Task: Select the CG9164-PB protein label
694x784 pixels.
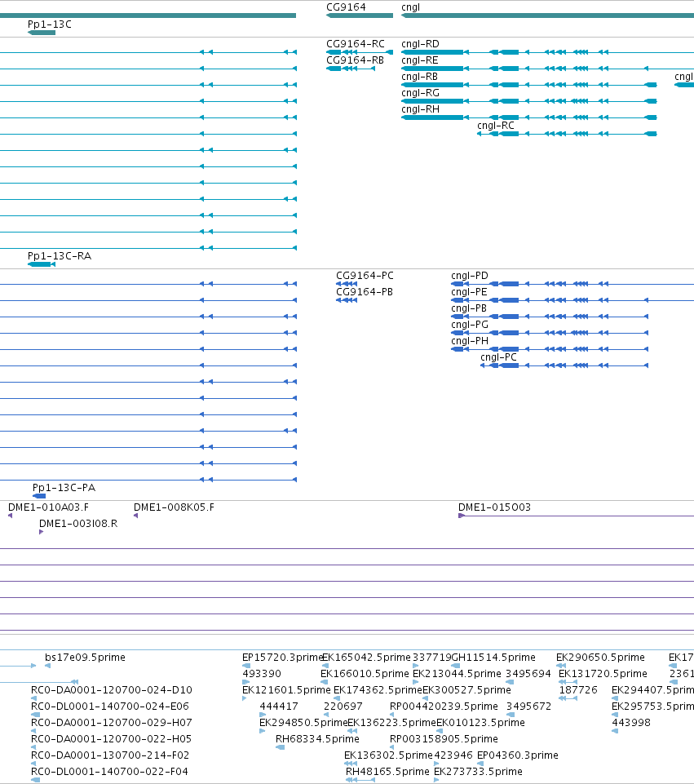Action: pos(365,291)
